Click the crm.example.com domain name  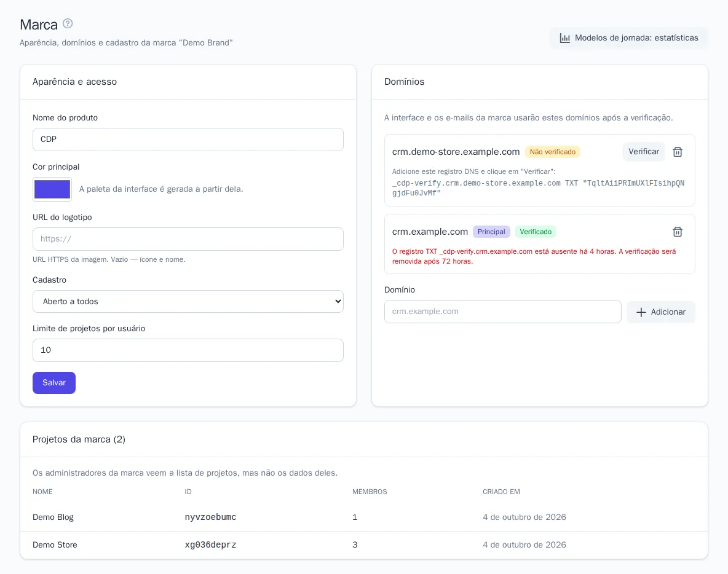coord(430,232)
